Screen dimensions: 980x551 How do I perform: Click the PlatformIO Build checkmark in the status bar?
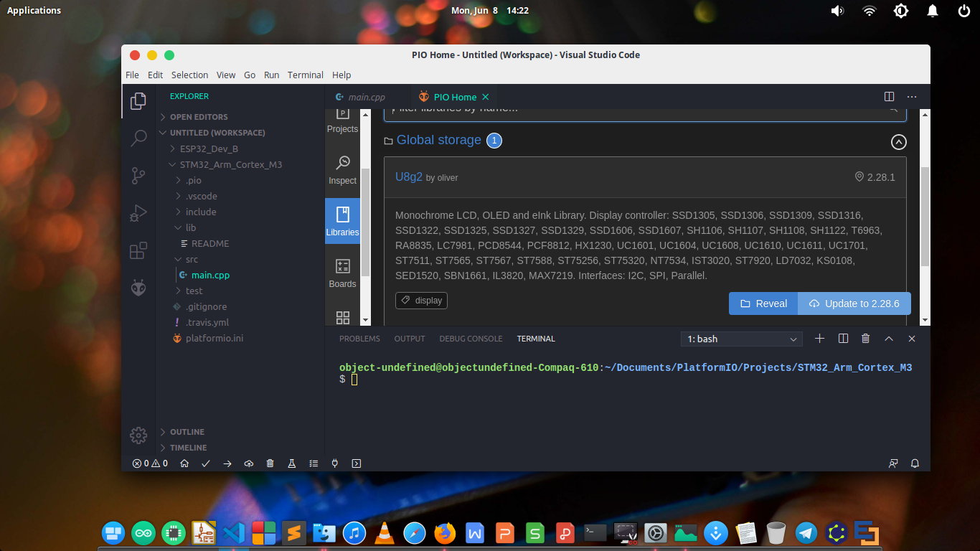point(206,463)
